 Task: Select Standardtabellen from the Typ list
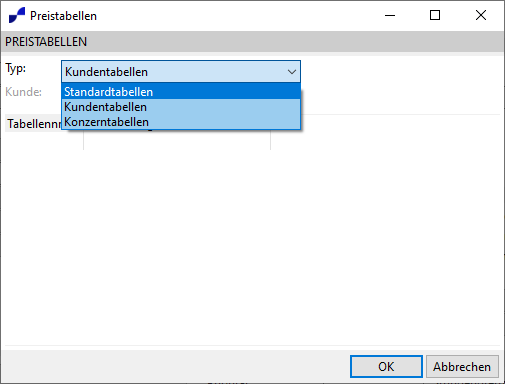pyautogui.click(x=181, y=92)
